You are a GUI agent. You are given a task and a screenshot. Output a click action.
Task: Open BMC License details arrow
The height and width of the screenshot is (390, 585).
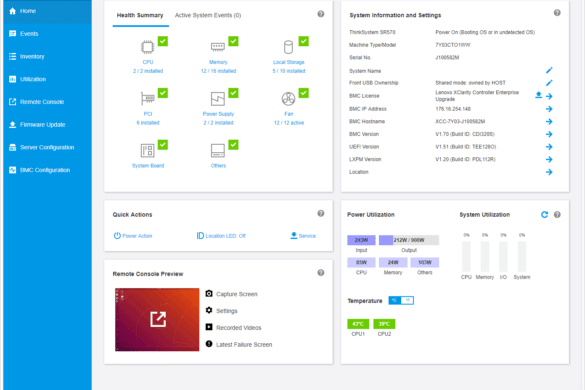(x=549, y=96)
